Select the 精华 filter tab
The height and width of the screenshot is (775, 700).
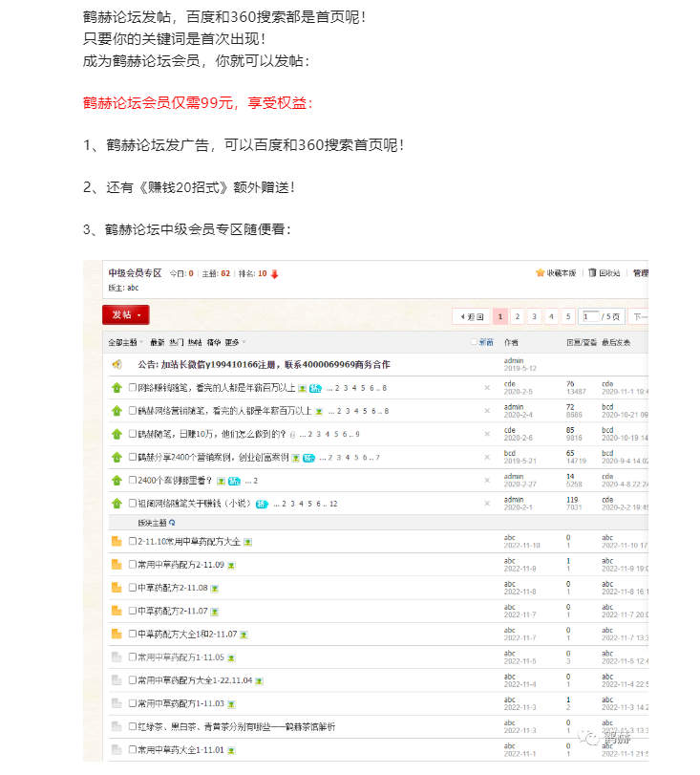point(213,341)
